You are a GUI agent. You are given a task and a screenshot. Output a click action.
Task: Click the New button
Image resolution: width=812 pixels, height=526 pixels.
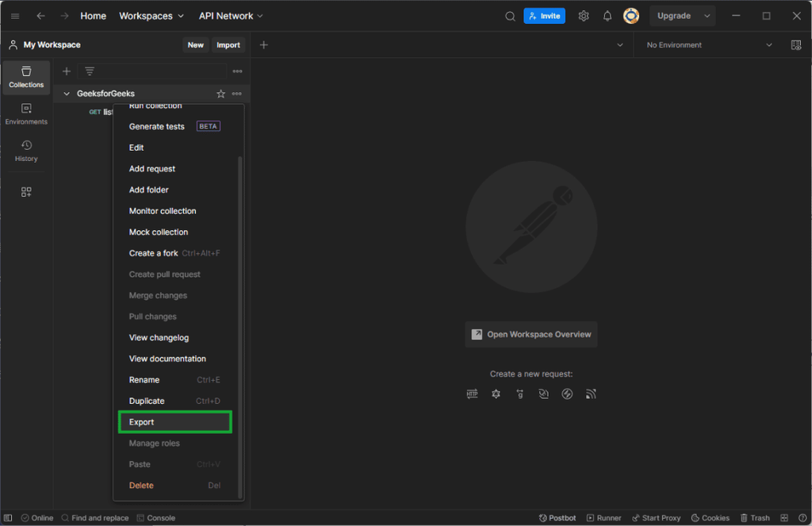click(x=195, y=45)
